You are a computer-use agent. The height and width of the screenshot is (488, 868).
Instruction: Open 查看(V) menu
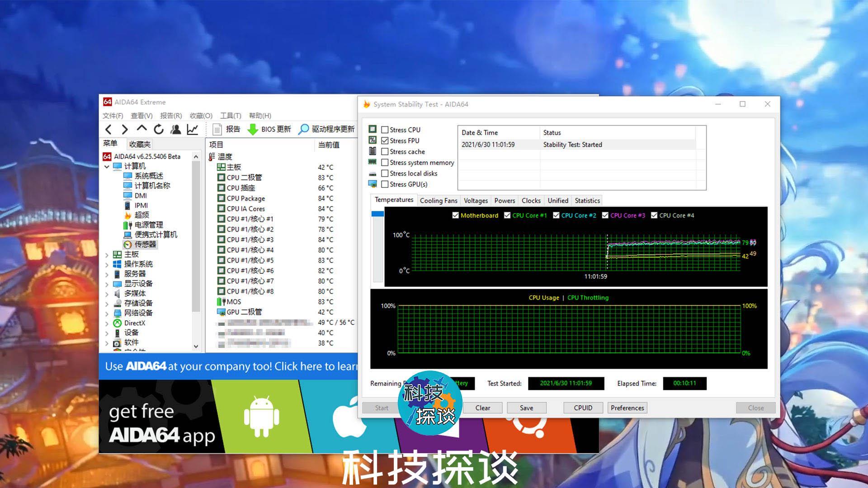(142, 116)
